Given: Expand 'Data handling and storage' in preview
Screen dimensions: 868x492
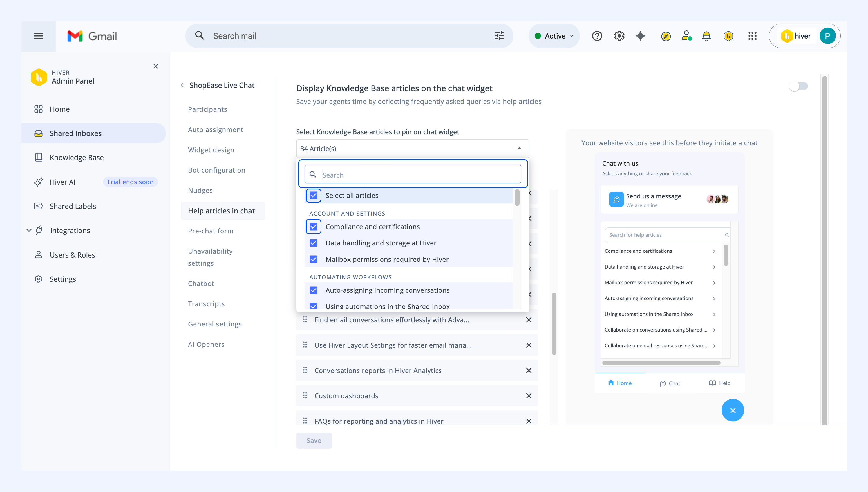Looking at the screenshot, I should tap(714, 267).
